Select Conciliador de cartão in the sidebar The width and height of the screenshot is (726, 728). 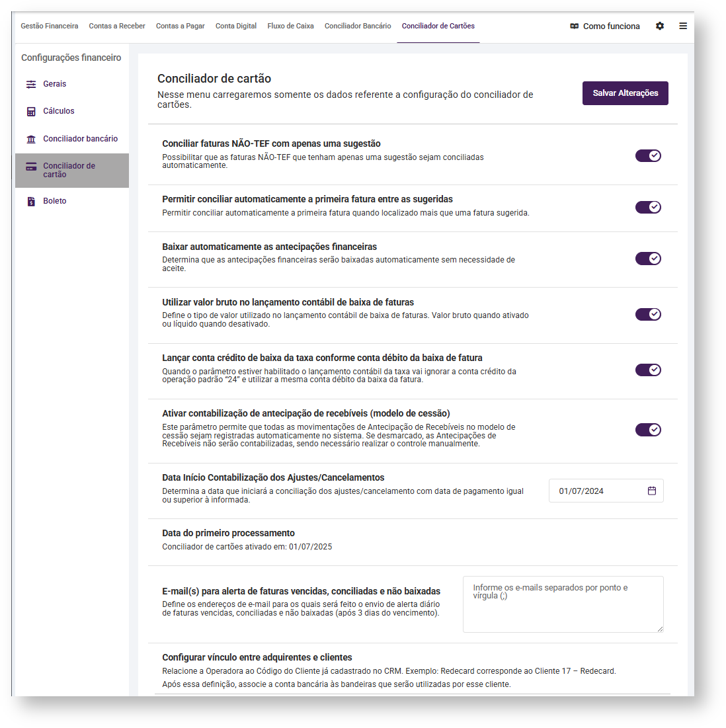pyautogui.click(x=72, y=171)
